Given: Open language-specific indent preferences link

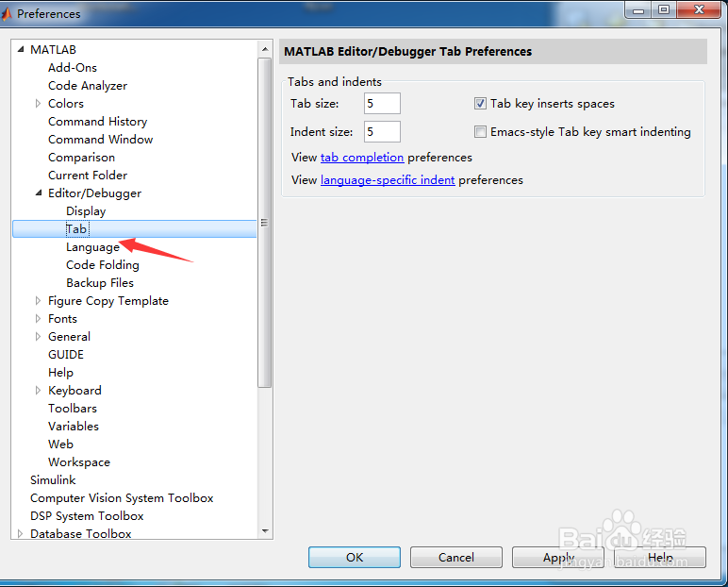Looking at the screenshot, I should (x=388, y=180).
